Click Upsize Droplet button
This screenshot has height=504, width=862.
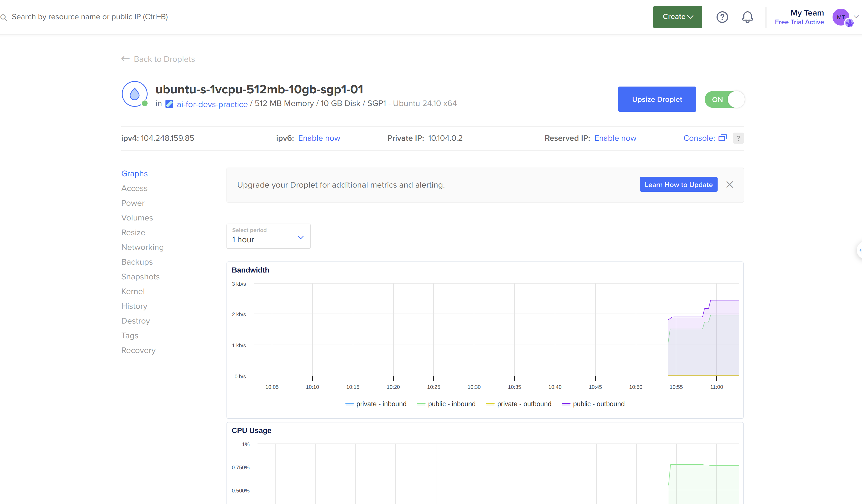pyautogui.click(x=657, y=99)
